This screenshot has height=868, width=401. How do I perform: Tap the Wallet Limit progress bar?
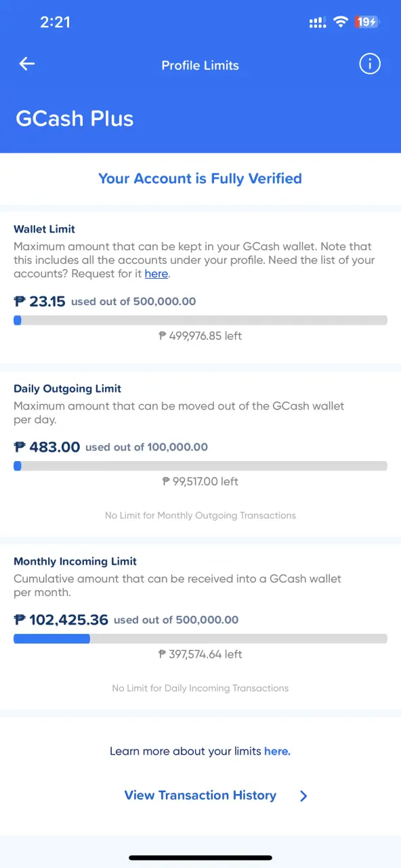point(200,320)
